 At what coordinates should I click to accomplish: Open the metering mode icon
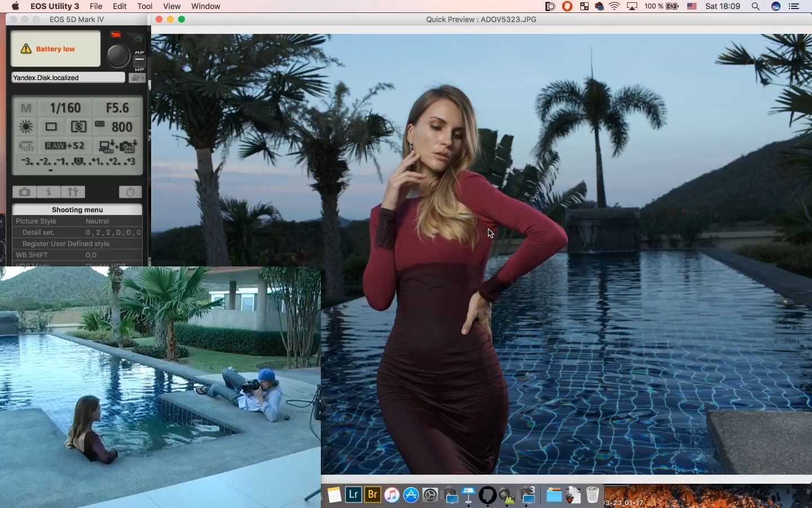pos(78,127)
